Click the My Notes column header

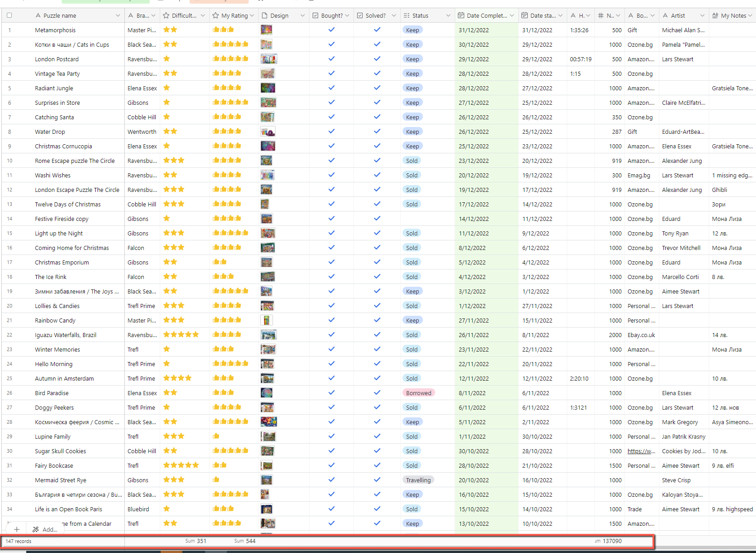(x=733, y=15)
